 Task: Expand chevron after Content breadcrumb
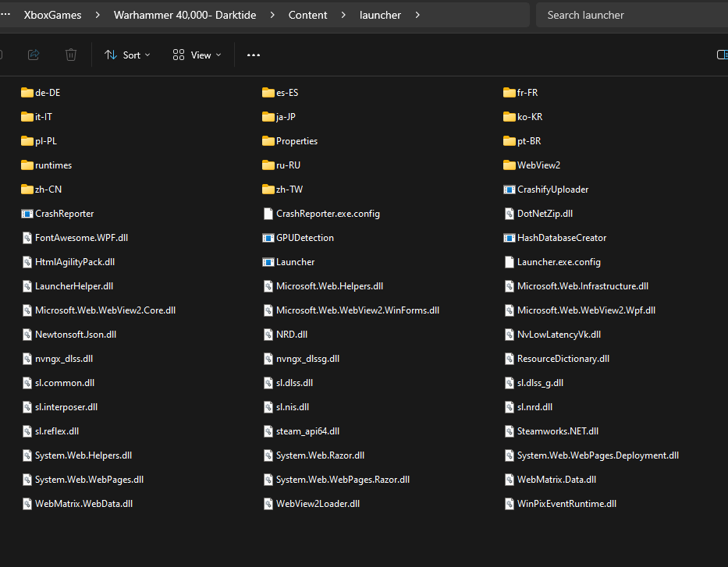tap(343, 15)
